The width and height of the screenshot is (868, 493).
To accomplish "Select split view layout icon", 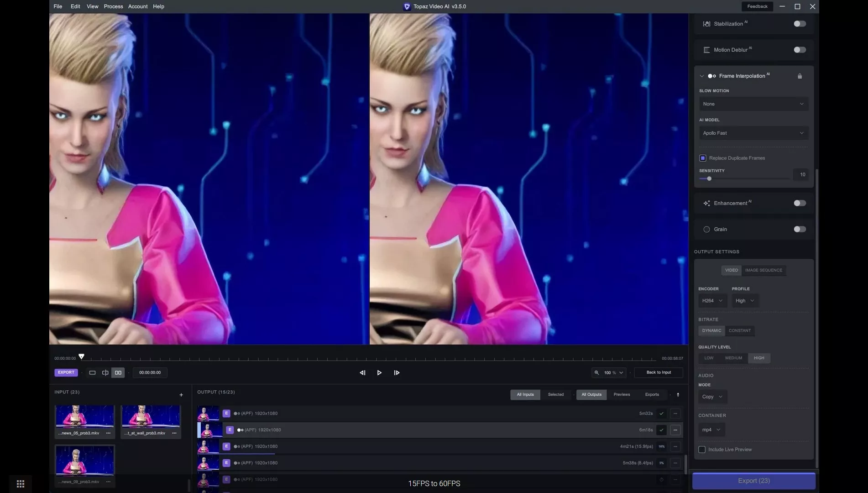I will click(x=105, y=372).
